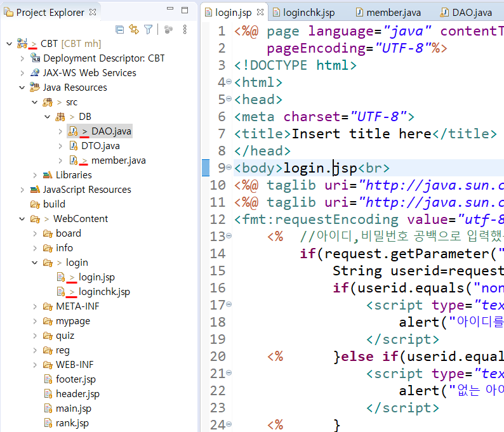This screenshot has width=504, height=432.
Task: Close the Project Explorer view tab
Action: pyautogui.click(x=93, y=12)
